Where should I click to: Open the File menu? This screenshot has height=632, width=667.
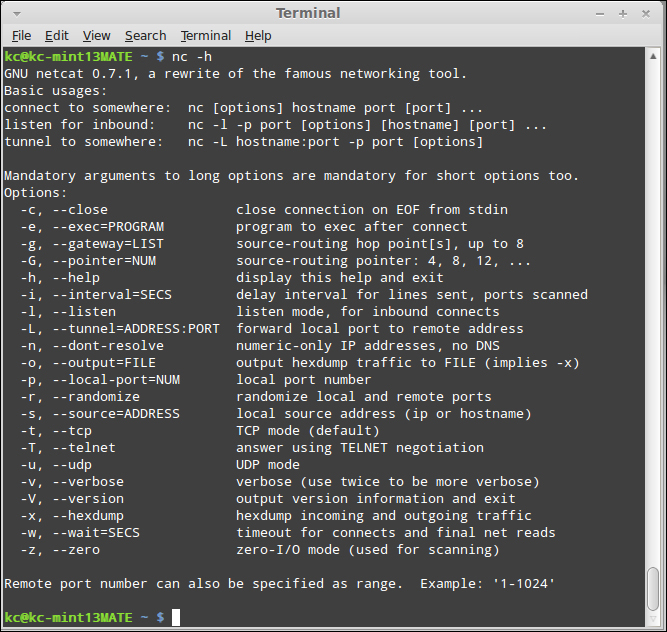coord(21,36)
